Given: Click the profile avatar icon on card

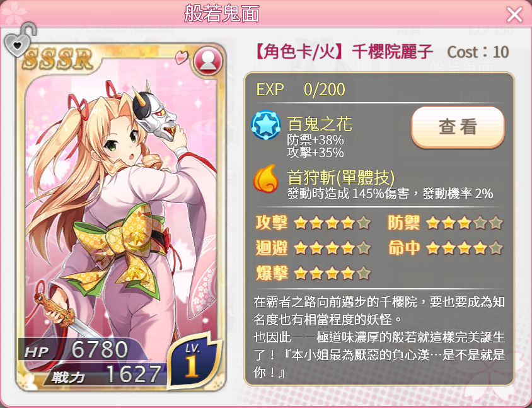Looking at the screenshot, I should point(208,61).
